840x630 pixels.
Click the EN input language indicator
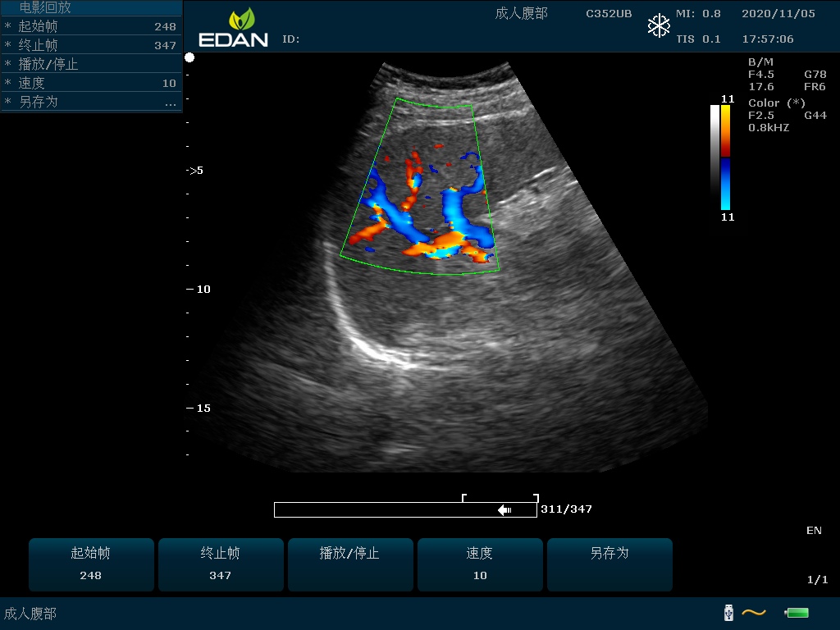pyautogui.click(x=813, y=531)
